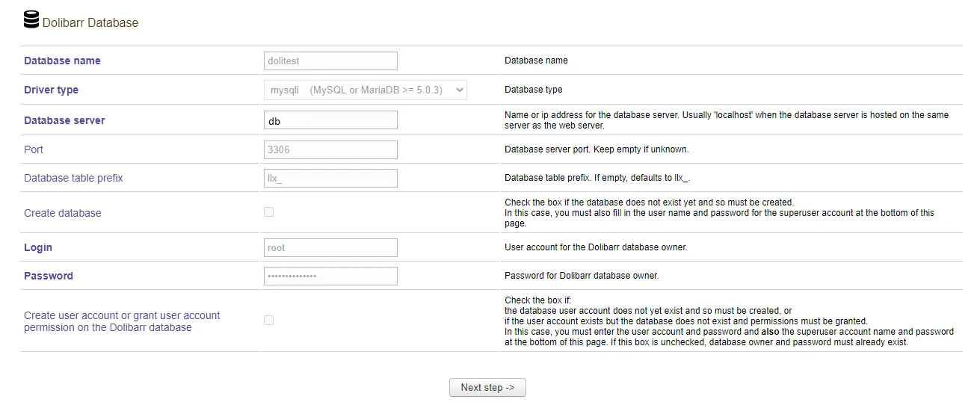This screenshot has height=405, width=980.
Task: Click the description starting 'Check the box if the database does not exist'
Action: [x=719, y=213]
